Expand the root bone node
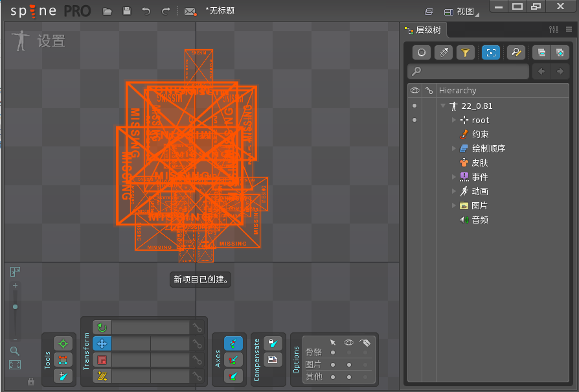 tap(454, 120)
